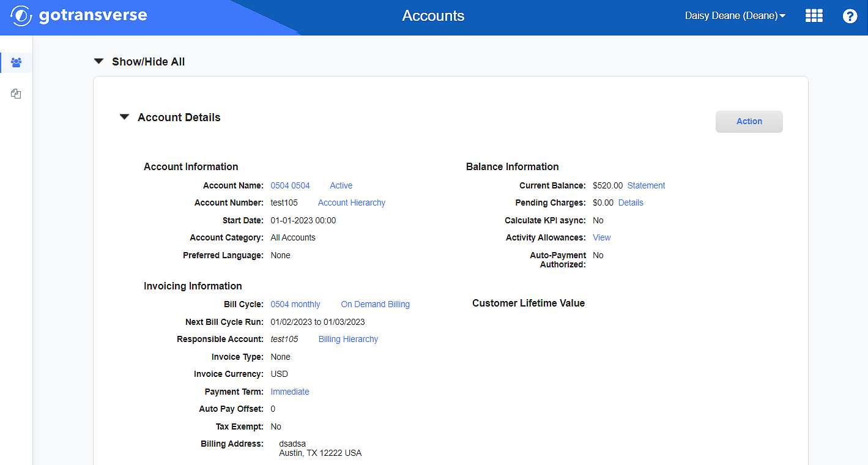Open the Immediate payment term link

pyautogui.click(x=290, y=392)
